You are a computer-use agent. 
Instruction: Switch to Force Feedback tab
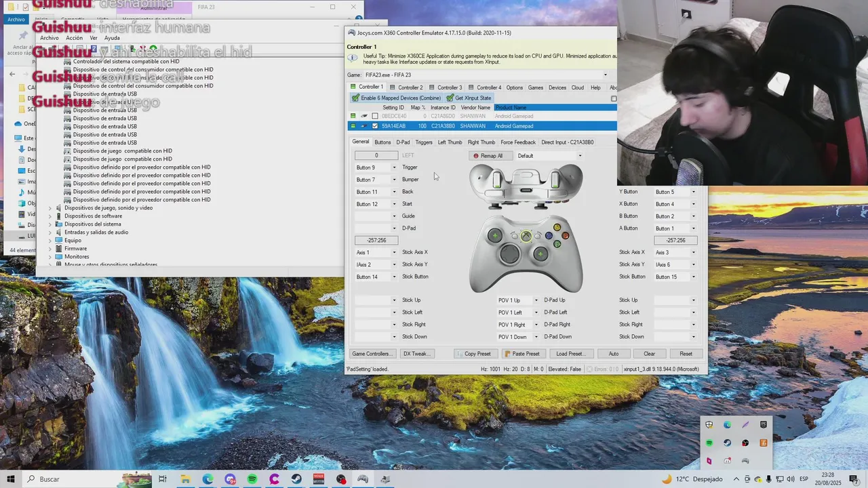click(518, 142)
